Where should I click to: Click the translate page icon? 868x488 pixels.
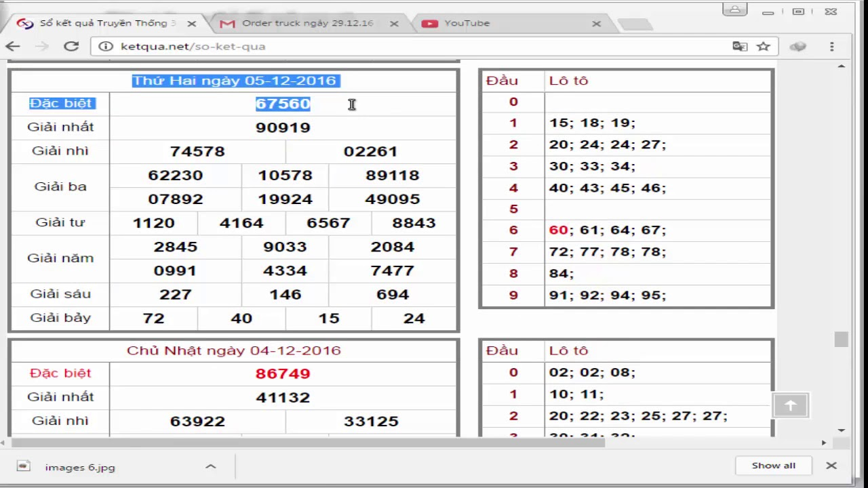coord(740,46)
